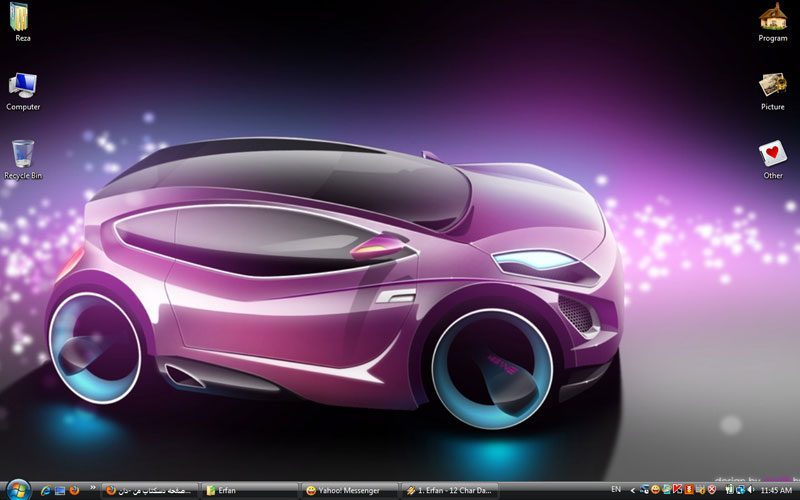Open the Recycle Bin
This screenshot has width=800, height=500.
[x=22, y=154]
